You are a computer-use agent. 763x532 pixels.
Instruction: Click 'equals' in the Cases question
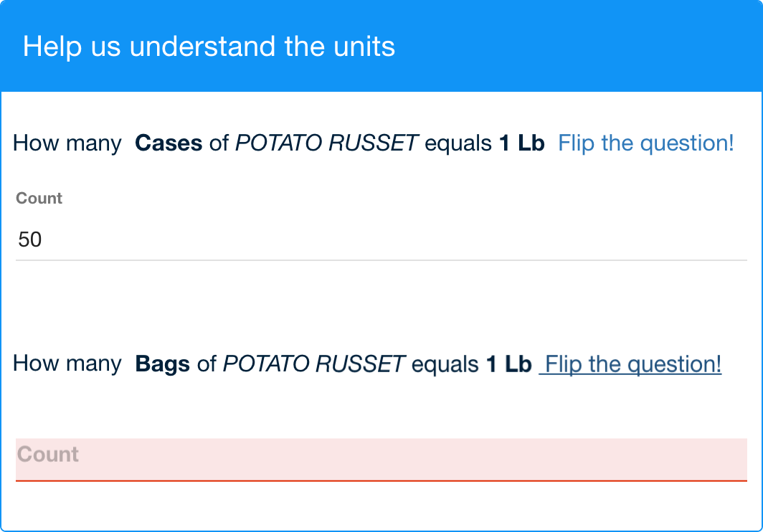click(x=458, y=143)
